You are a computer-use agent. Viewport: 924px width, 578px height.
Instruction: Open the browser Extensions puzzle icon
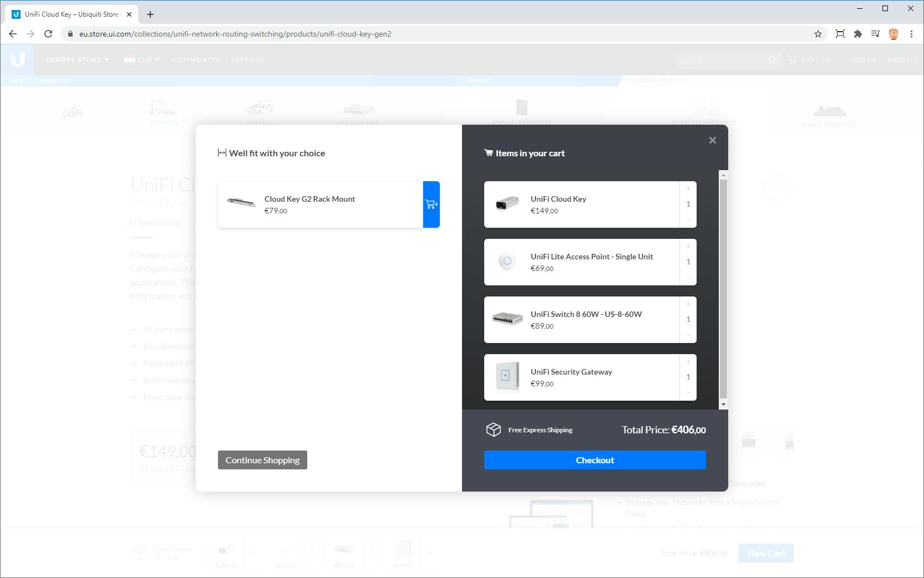[x=858, y=34]
